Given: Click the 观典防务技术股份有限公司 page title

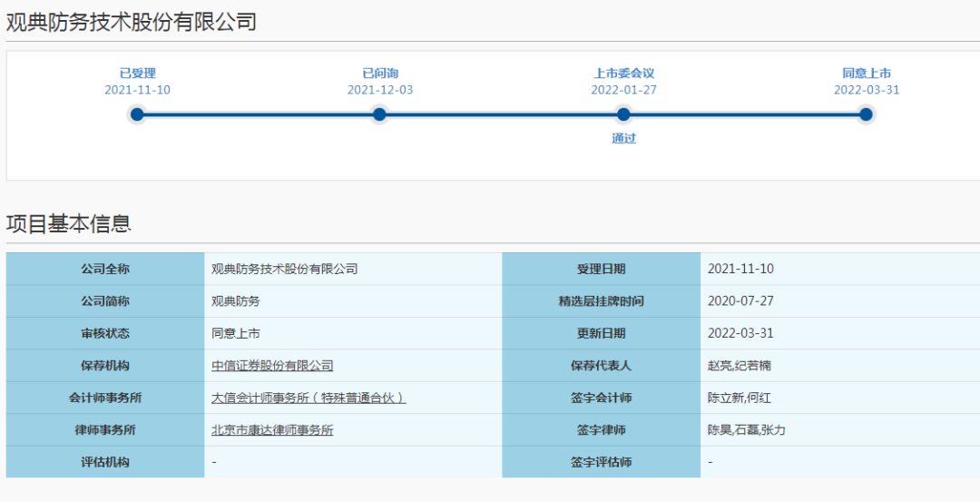Looking at the screenshot, I should pyautogui.click(x=132, y=22).
